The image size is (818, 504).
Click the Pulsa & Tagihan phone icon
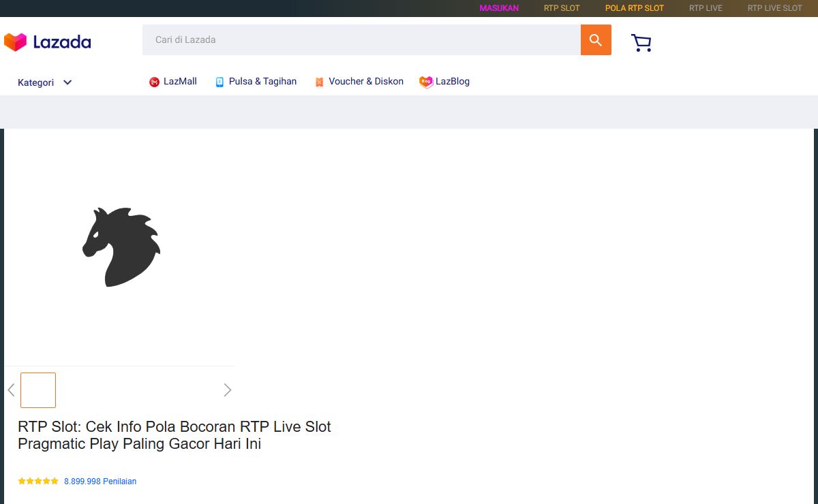click(x=219, y=82)
